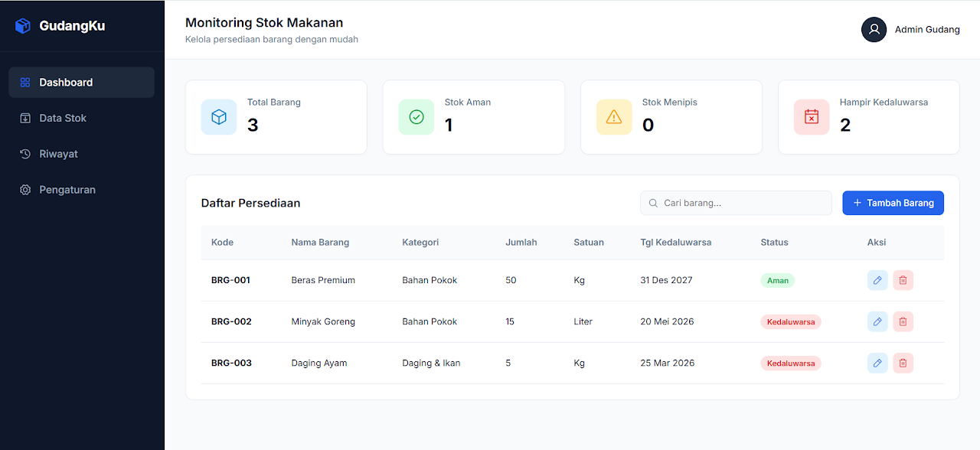Click the Daftar Persediaan heading

tap(250, 204)
